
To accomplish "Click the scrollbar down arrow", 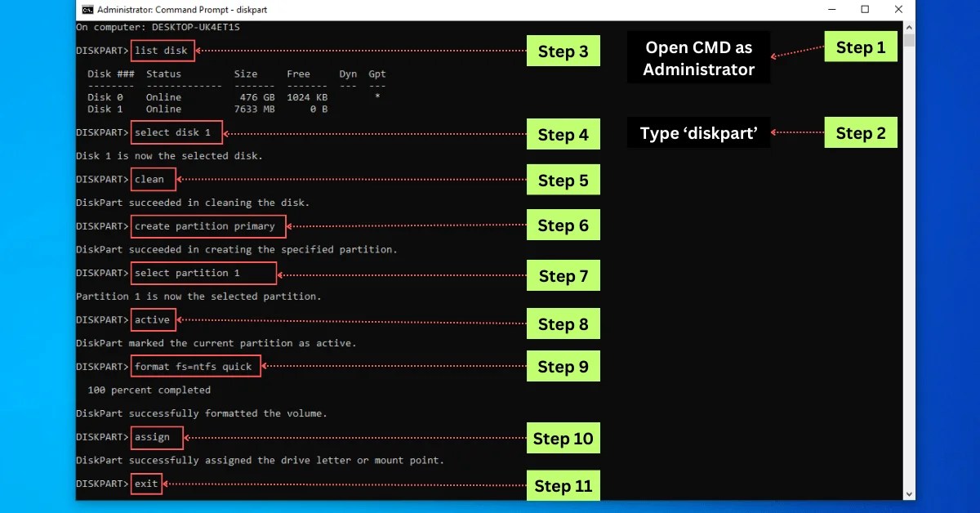I will pos(907,494).
